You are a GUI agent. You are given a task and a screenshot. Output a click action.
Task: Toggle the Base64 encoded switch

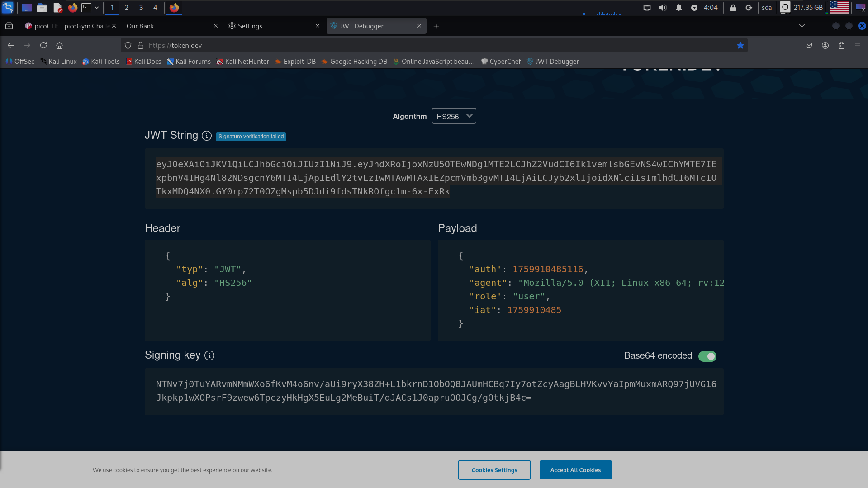[x=707, y=356]
